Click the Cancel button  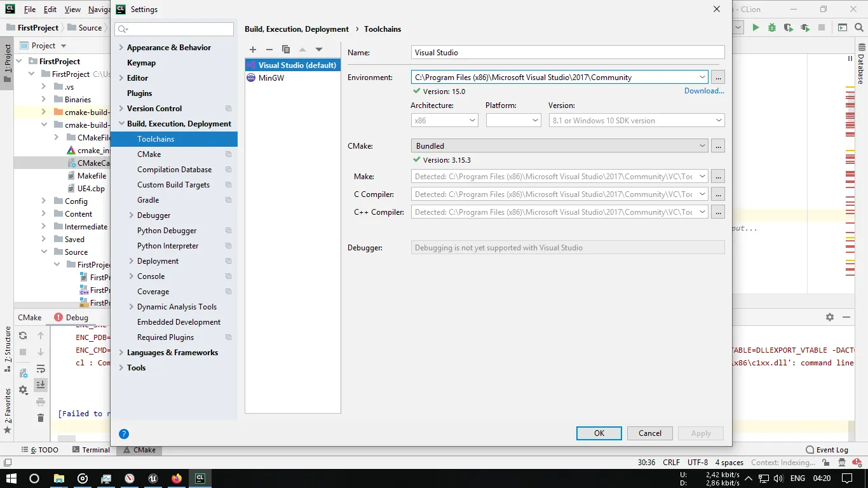pos(650,433)
